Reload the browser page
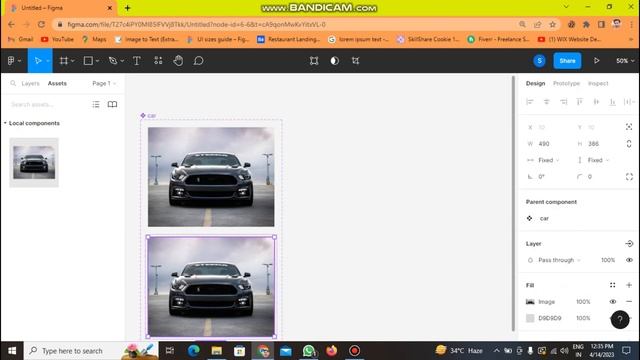This screenshot has height=360, width=640. 41,24
